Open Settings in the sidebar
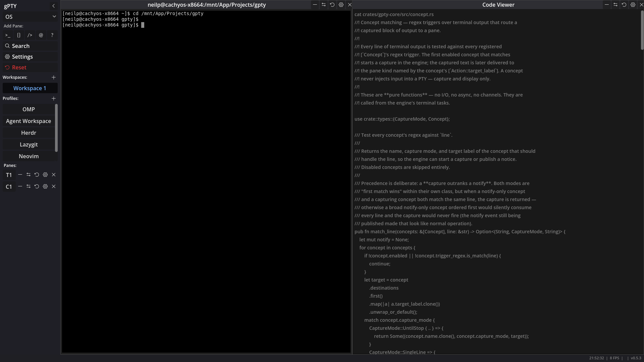 point(30,57)
